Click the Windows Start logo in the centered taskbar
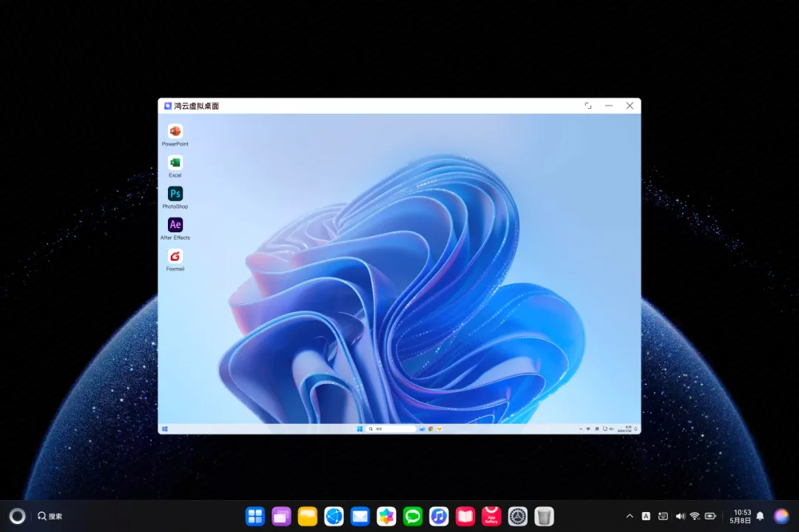The width and height of the screenshot is (799, 532). click(x=360, y=429)
